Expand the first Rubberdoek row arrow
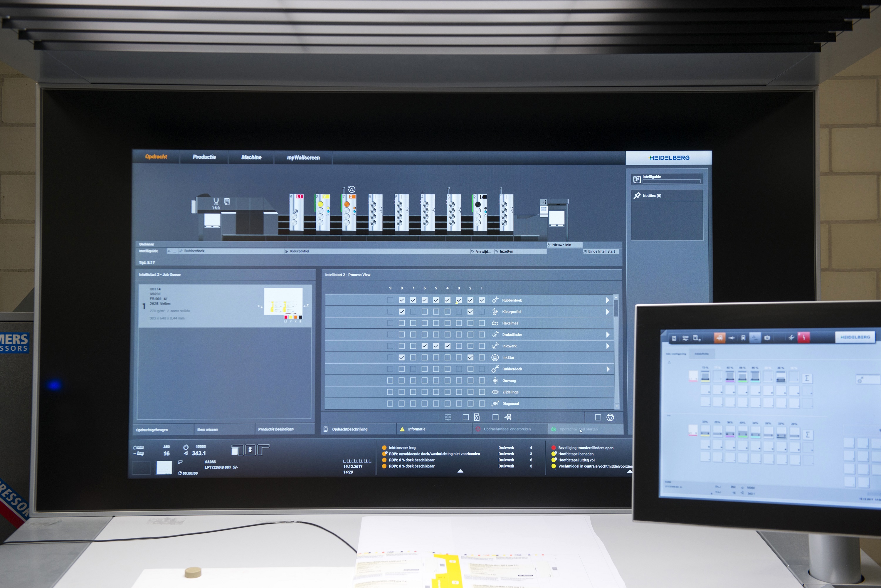 (607, 300)
